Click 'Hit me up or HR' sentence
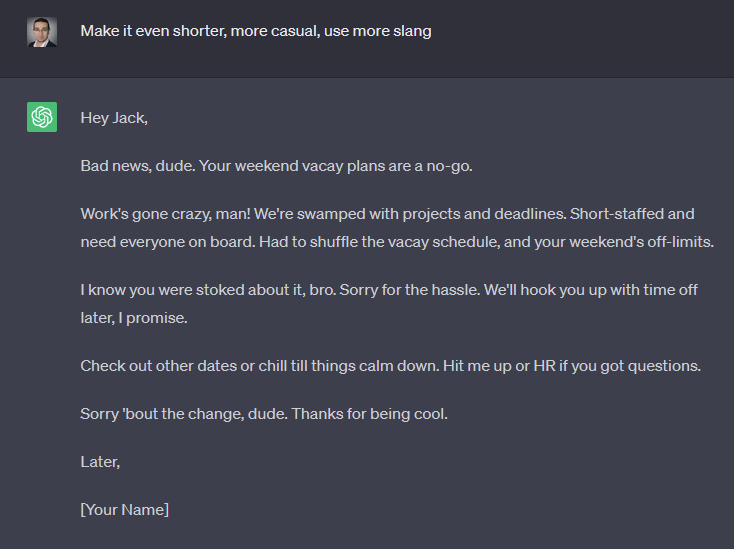 click(572, 366)
